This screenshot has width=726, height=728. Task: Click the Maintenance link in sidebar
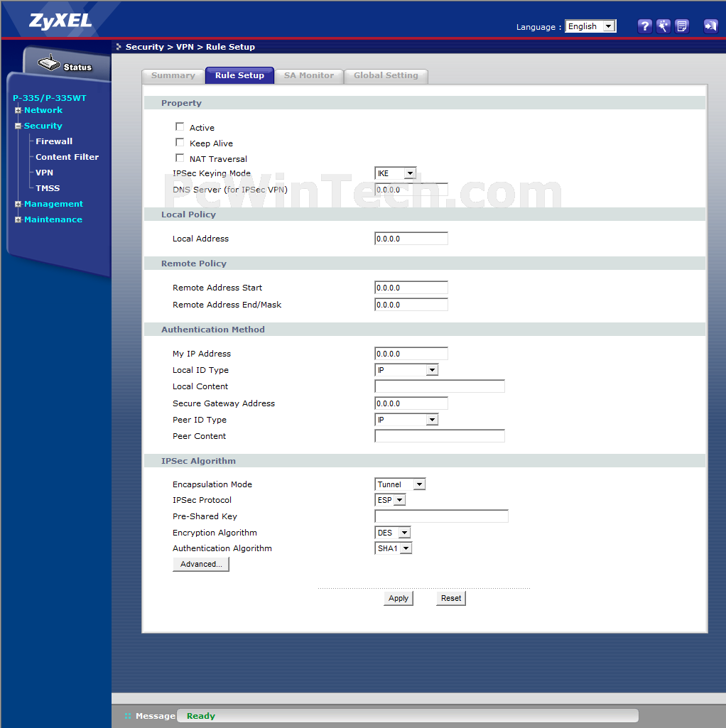tap(53, 219)
